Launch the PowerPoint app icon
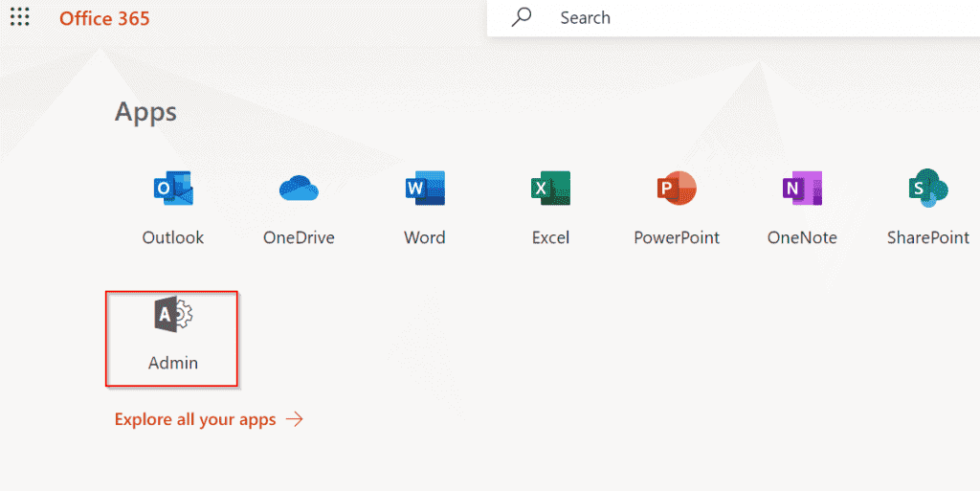The height and width of the screenshot is (491, 980). click(677, 188)
